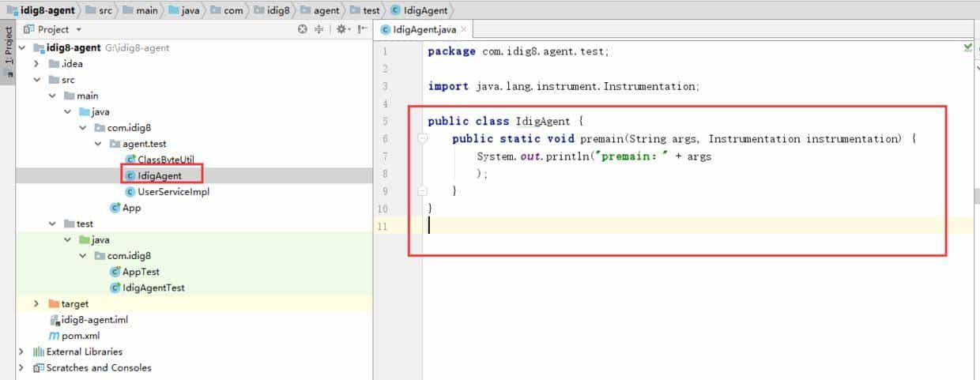Click the agent breadcrumb in navigation bar
980x380 pixels.
[326, 10]
